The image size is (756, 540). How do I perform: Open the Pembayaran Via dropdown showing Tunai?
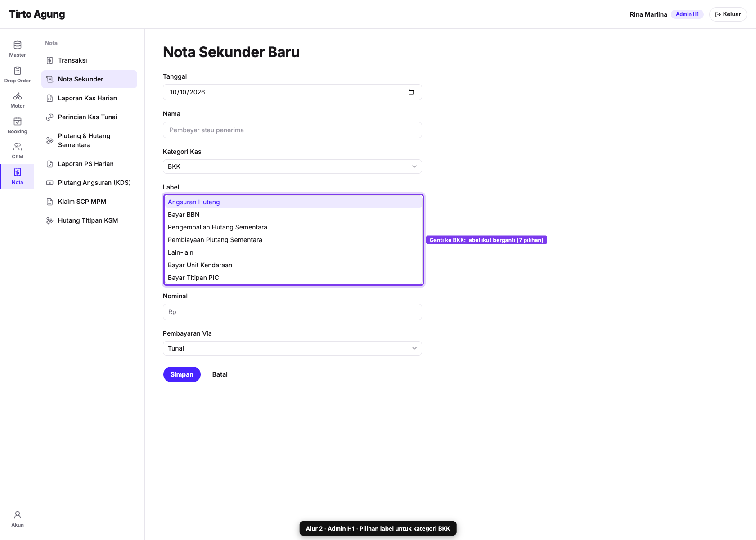(x=292, y=348)
